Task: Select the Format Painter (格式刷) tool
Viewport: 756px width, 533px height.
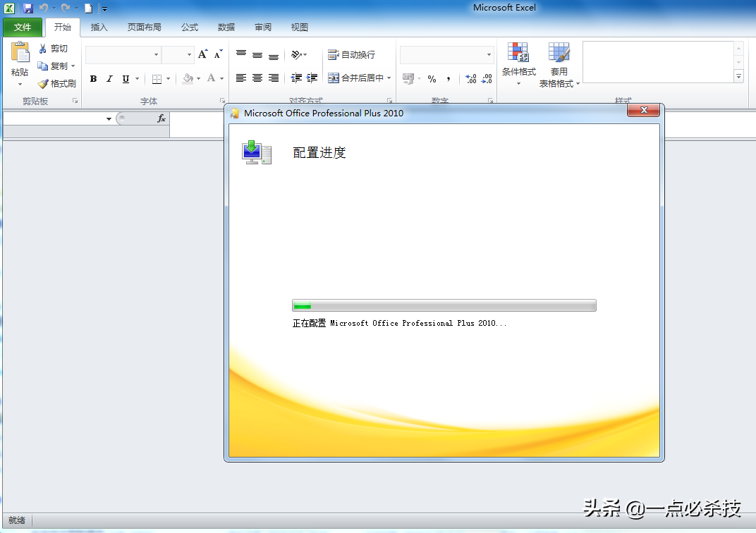Action: [57, 83]
